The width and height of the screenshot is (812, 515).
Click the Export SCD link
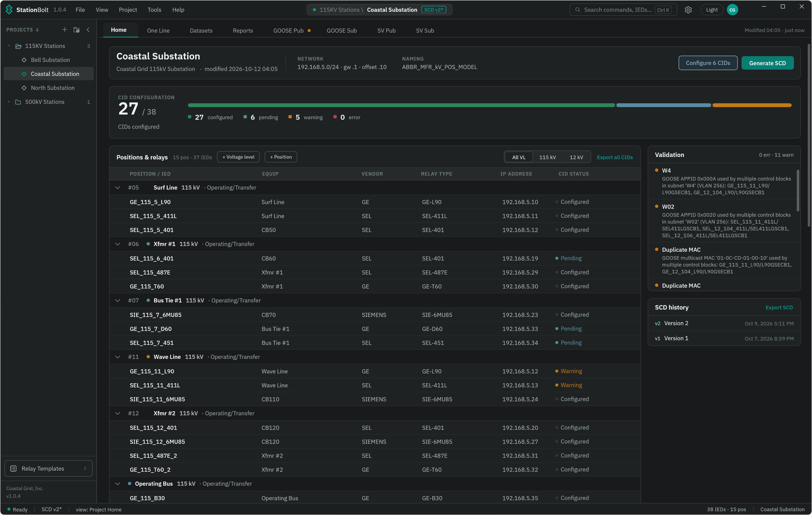[x=779, y=307]
